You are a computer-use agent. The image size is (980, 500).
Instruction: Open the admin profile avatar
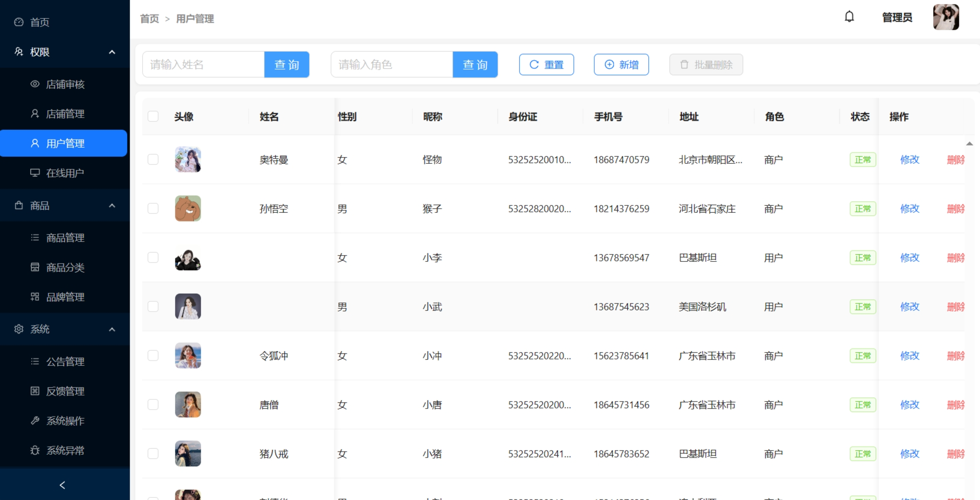tap(946, 17)
